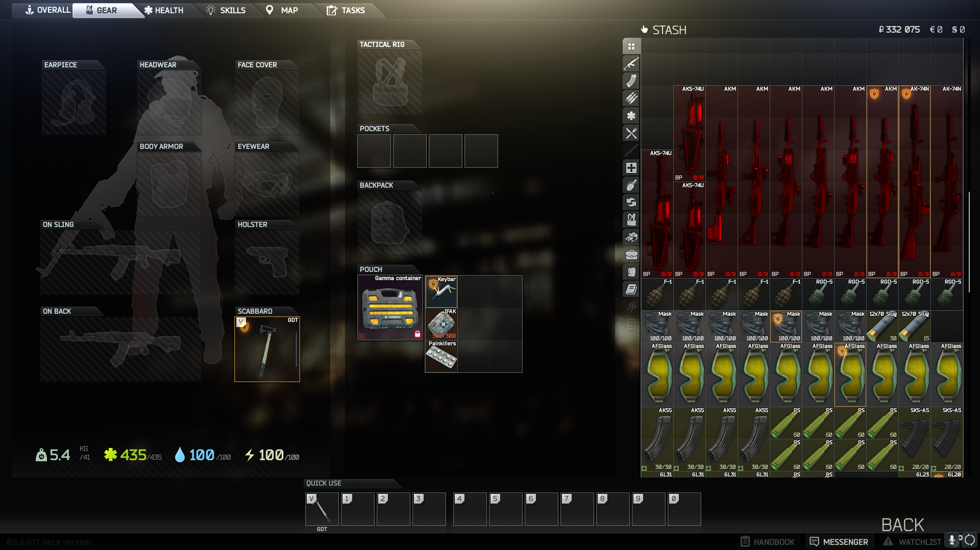Screen dimensions: 980x550
Task: Click the Face Cover equipment slot
Action: pos(267,102)
